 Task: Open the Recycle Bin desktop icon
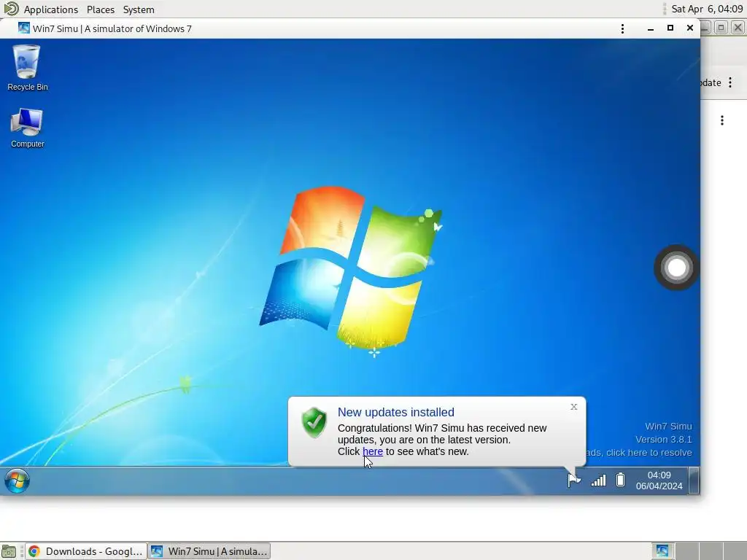tap(27, 67)
